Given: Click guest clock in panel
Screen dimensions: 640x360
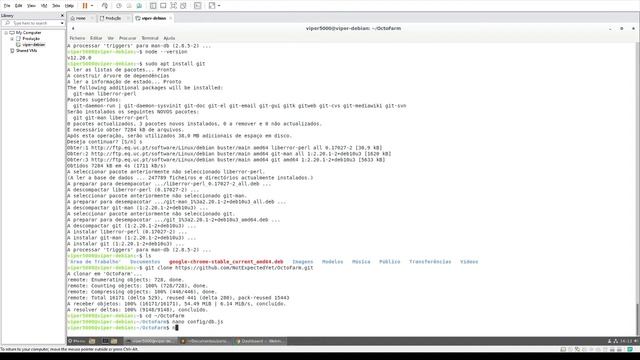Looking at the screenshot, I should pyautogui.click(x=626, y=341).
